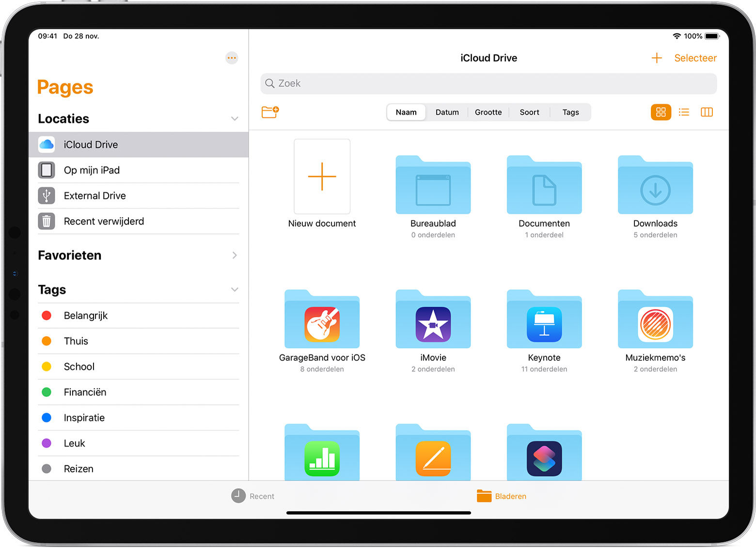Filter by orange Thuis tag
This screenshot has height=548, width=756.
tap(139, 341)
